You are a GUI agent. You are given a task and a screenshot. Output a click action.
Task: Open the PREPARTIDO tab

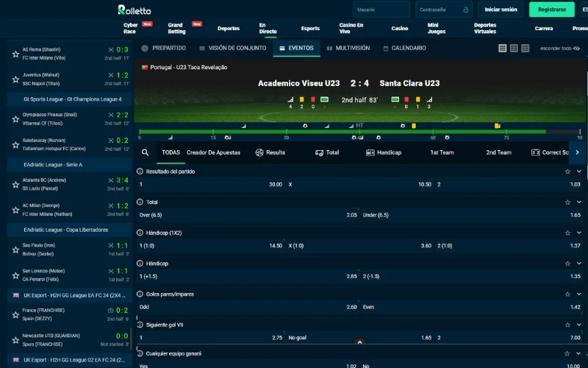click(x=163, y=48)
